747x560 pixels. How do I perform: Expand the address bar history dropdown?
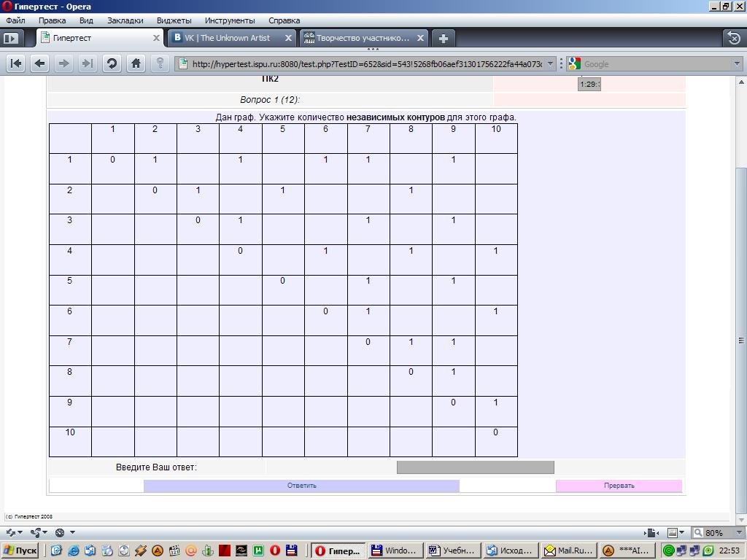(x=550, y=63)
